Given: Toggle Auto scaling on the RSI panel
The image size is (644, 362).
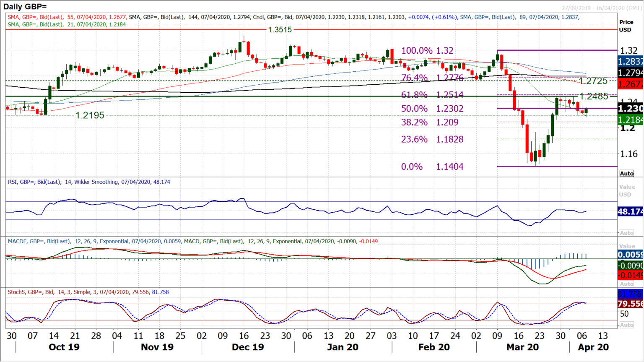Looking at the screenshot, I should click(x=626, y=232).
